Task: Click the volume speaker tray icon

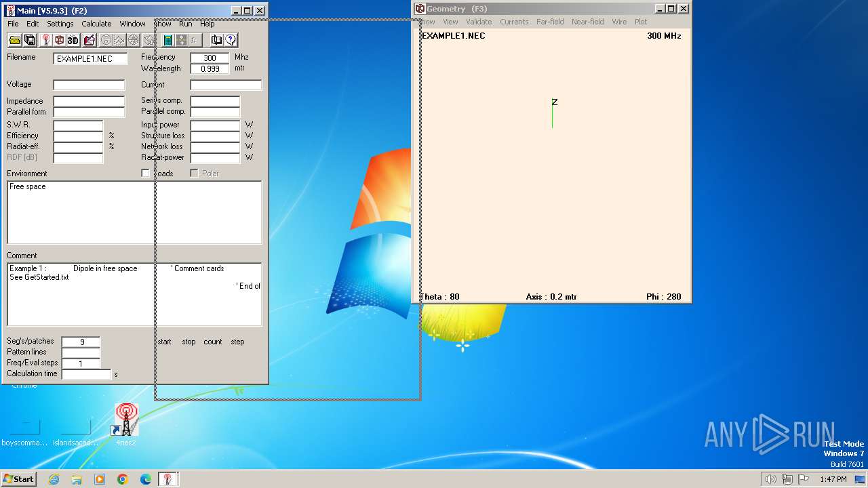Action: click(x=770, y=479)
